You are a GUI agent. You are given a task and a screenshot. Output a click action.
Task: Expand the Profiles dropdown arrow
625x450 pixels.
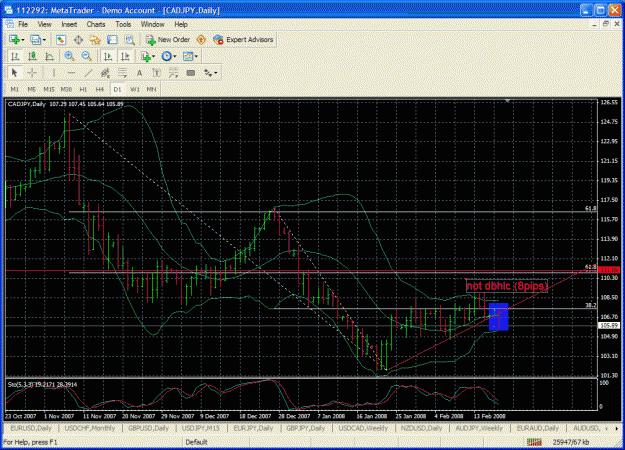point(44,40)
